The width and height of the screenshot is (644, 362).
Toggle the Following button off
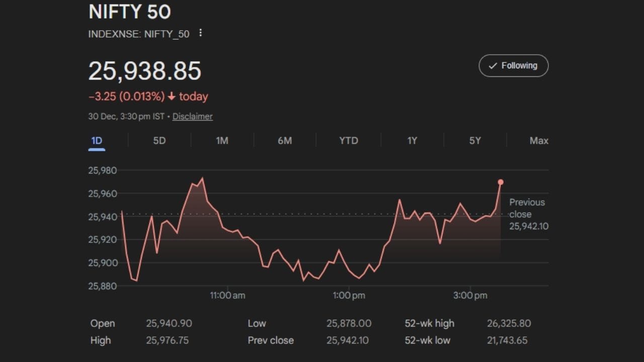[x=513, y=66]
